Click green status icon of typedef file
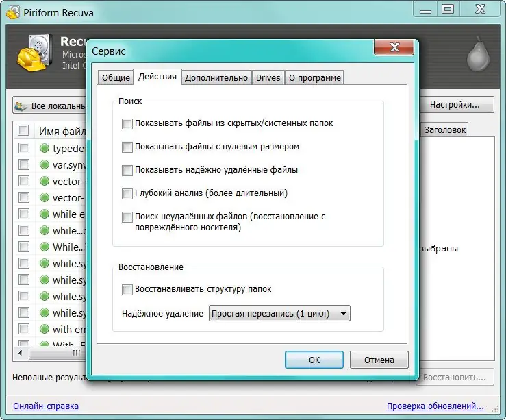Viewport: 506px width, 420px height. tap(45, 148)
